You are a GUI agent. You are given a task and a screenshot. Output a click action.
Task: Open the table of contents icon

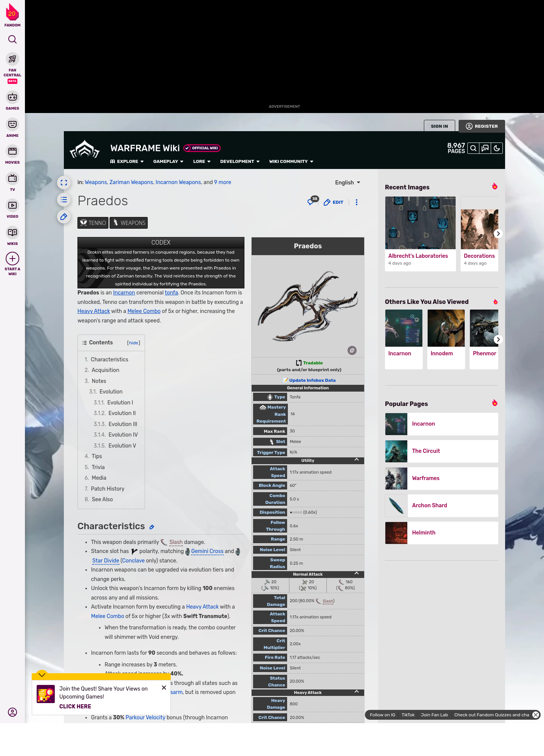tap(64, 200)
